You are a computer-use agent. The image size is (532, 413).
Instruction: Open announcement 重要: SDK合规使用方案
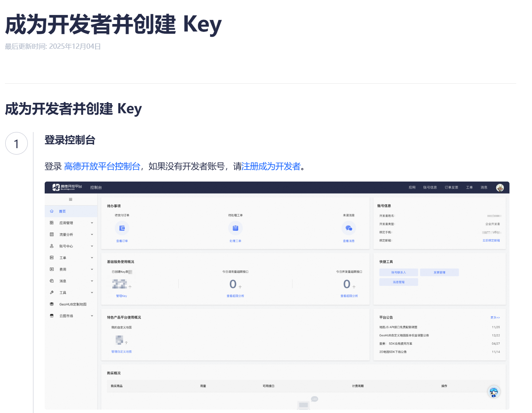coord(396,344)
